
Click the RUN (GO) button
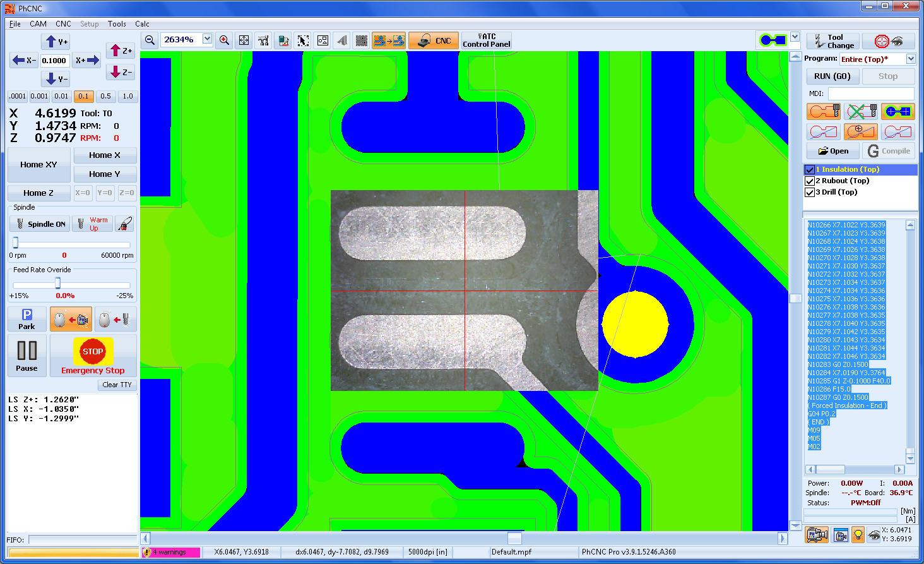pos(832,76)
